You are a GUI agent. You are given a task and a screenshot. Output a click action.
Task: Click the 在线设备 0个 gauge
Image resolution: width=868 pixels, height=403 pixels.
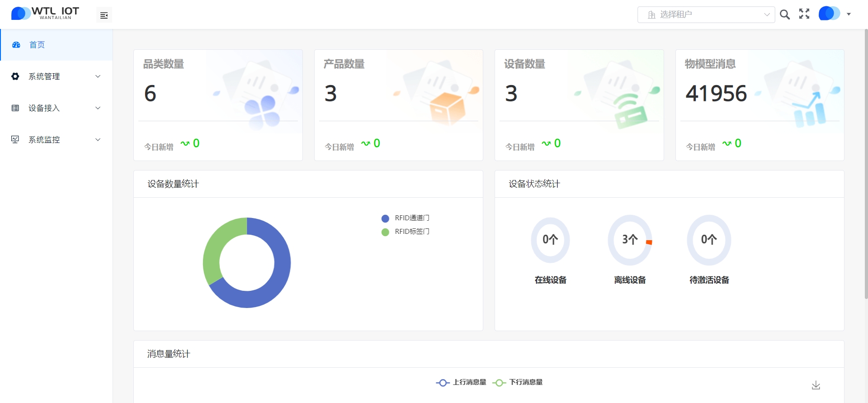(x=550, y=240)
